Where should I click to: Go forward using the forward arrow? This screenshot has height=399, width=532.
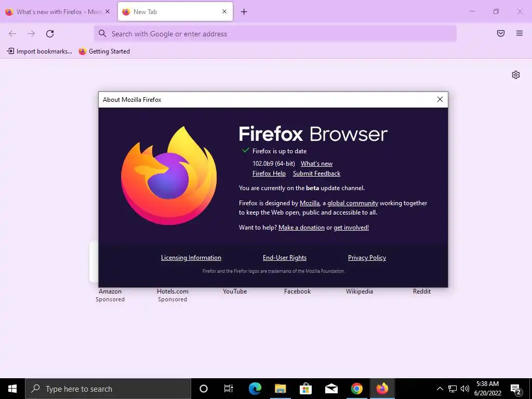tap(31, 34)
